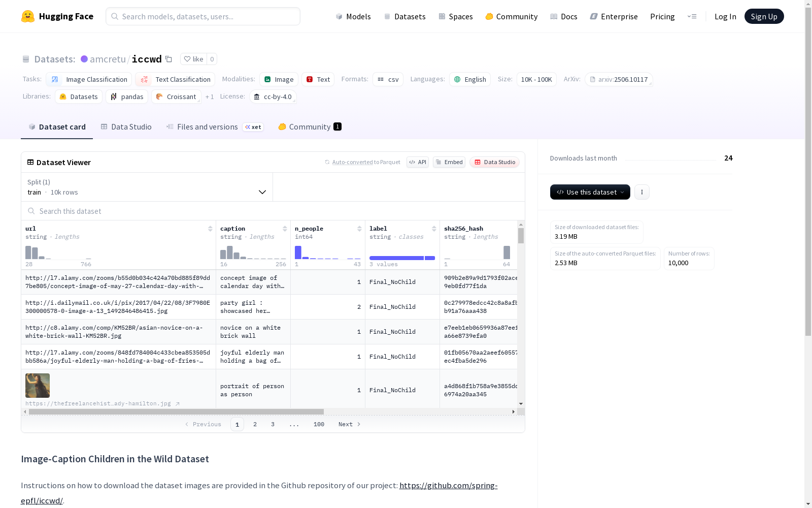
Task: Click the Image Classification task tag
Action: click(x=89, y=79)
